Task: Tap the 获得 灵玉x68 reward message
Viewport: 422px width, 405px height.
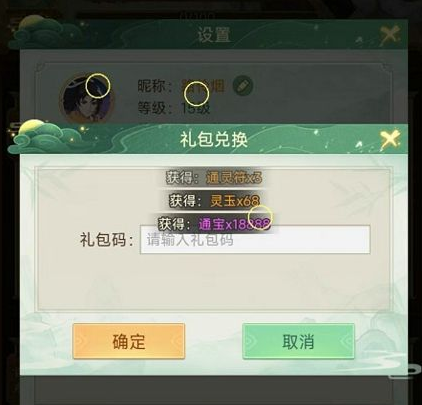Action: pyautogui.click(x=214, y=201)
